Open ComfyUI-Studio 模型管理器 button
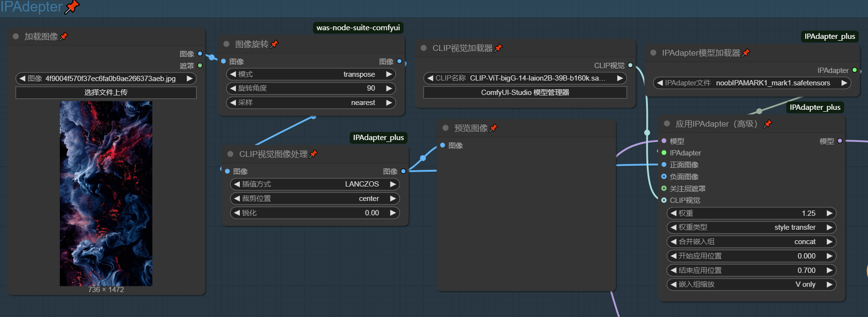 (525, 93)
